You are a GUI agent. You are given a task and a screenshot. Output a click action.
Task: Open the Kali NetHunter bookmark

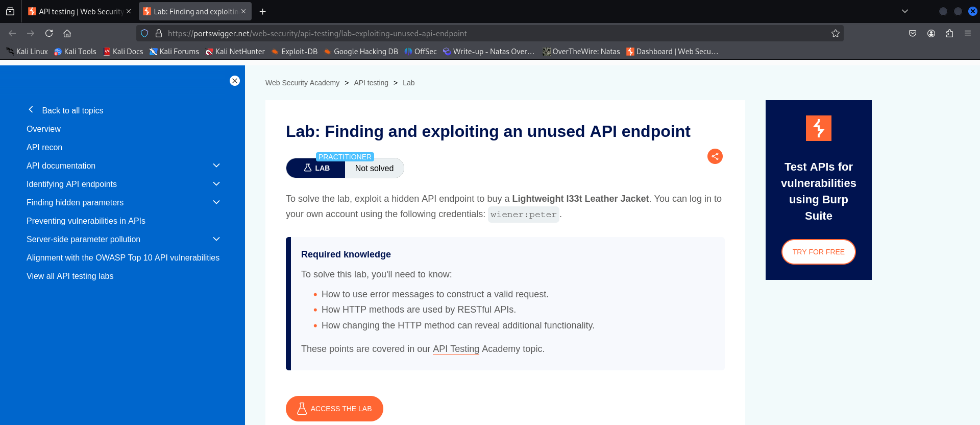point(235,52)
